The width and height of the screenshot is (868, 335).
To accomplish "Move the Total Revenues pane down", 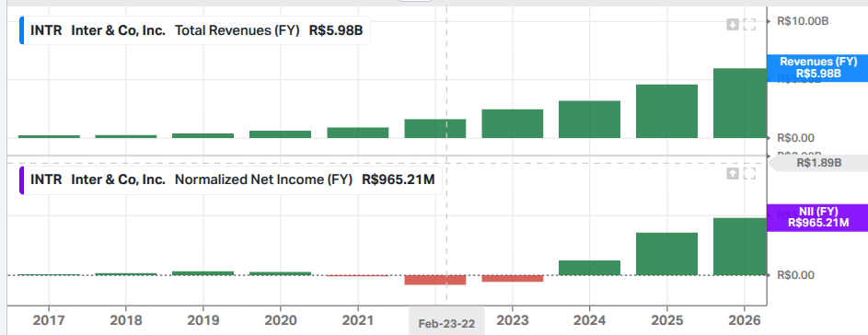I will coord(733,24).
